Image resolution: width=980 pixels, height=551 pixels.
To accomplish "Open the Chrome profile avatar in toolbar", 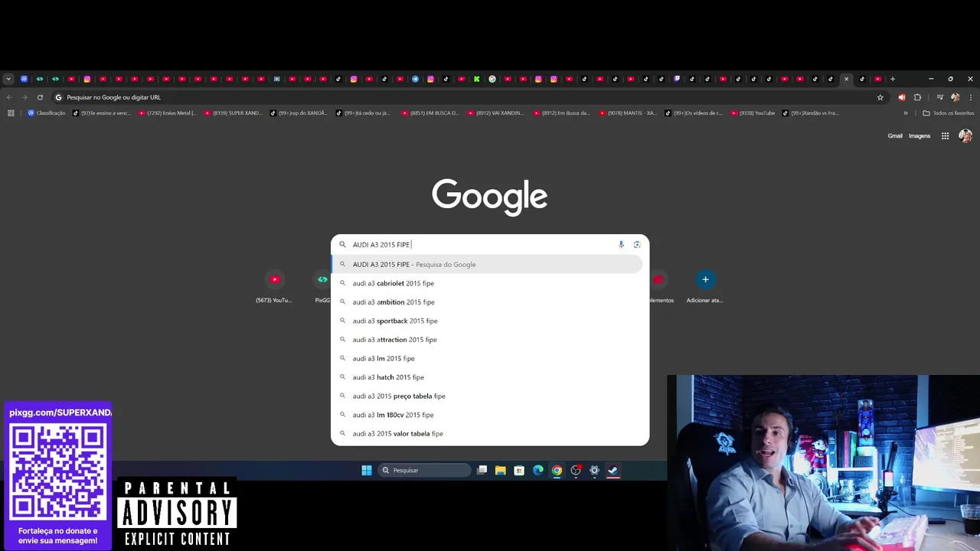I will [x=955, y=97].
